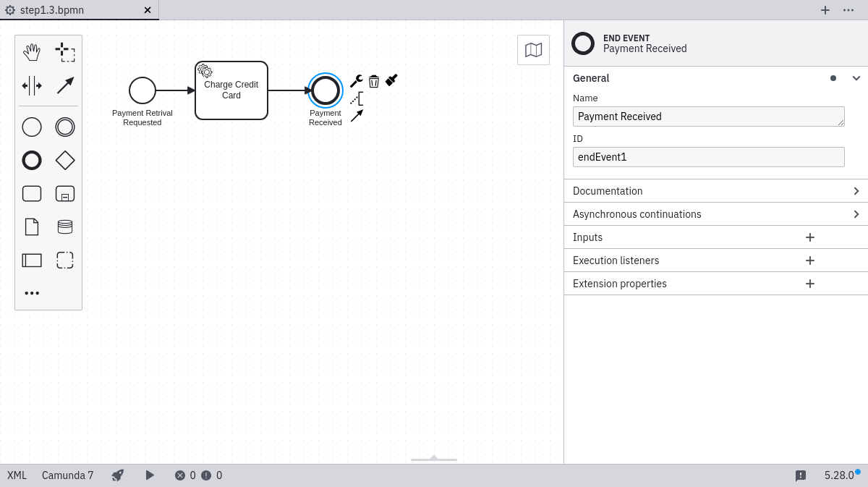Create a task from palette

tap(32, 194)
